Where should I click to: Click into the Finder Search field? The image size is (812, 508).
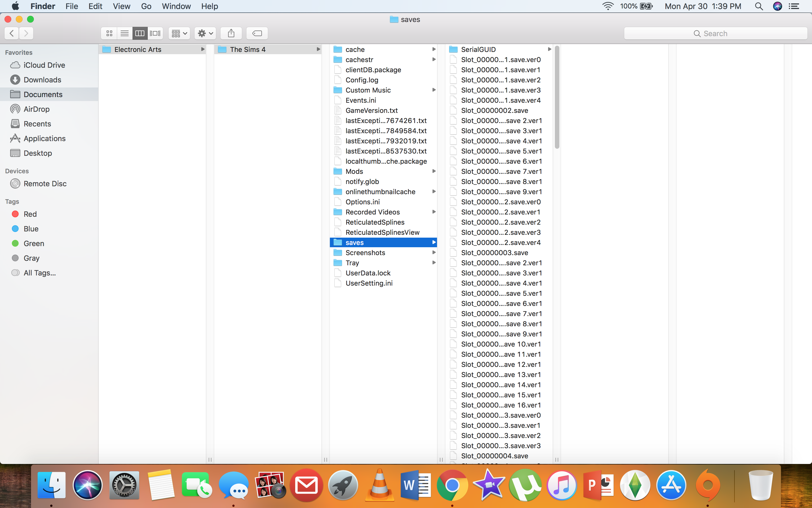coord(715,34)
